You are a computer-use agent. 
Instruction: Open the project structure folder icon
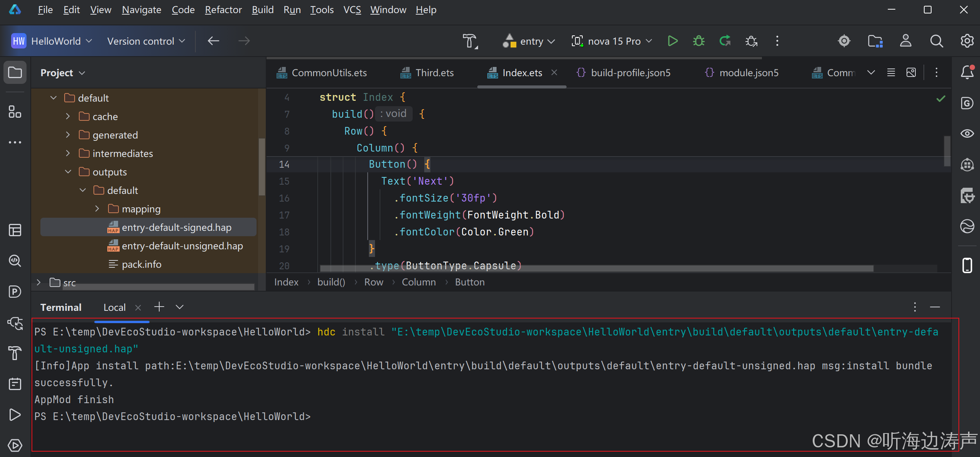click(x=875, y=41)
